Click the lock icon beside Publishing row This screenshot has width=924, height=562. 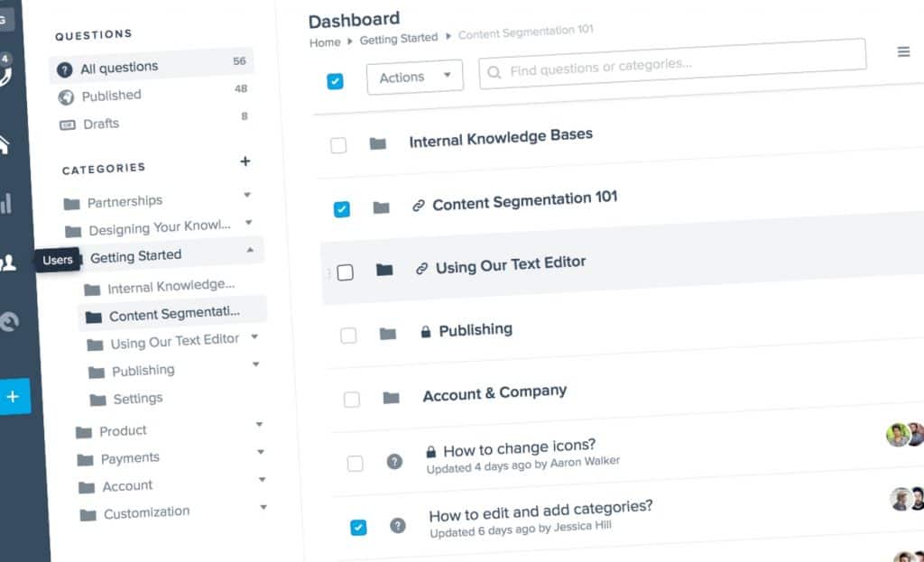(426, 332)
